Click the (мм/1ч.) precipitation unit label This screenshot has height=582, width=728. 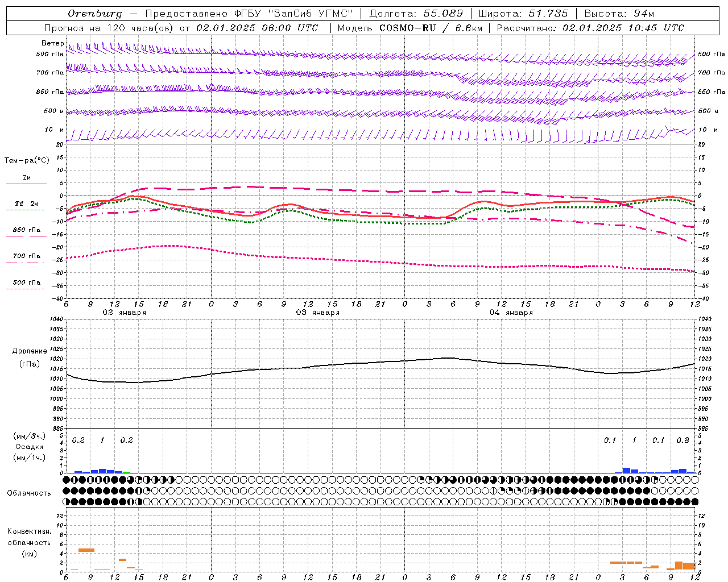coord(30,458)
